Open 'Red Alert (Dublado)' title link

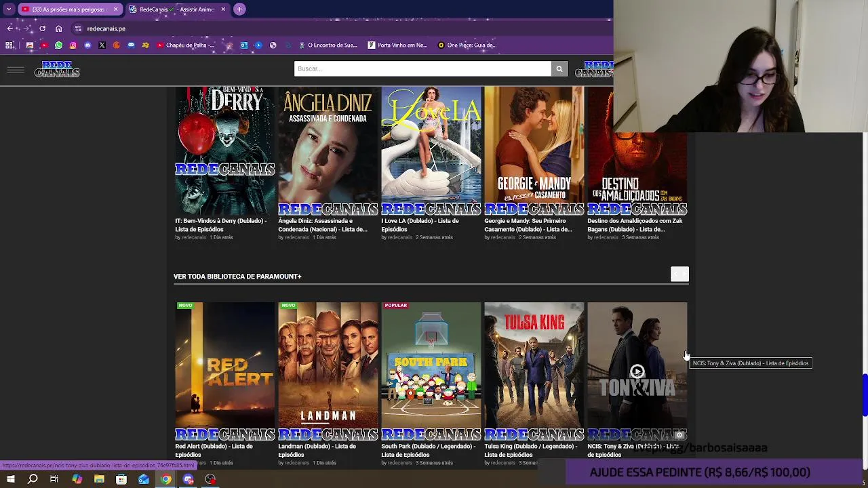click(x=214, y=451)
